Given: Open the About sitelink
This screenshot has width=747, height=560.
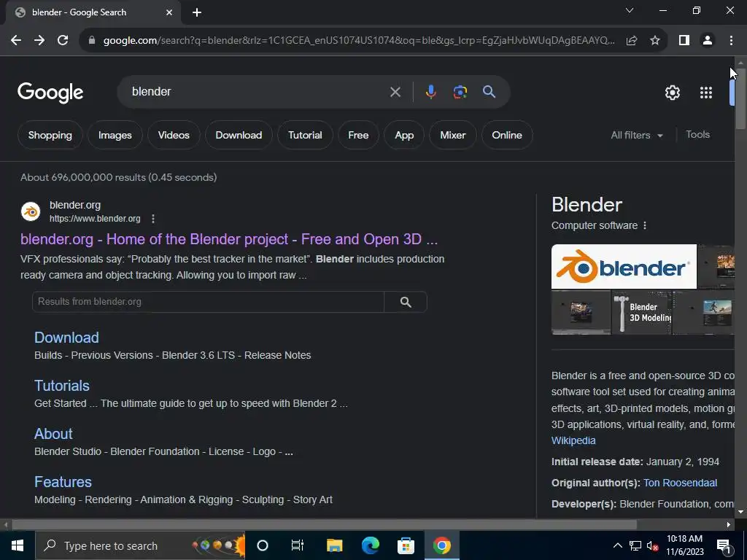Looking at the screenshot, I should [x=53, y=434].
